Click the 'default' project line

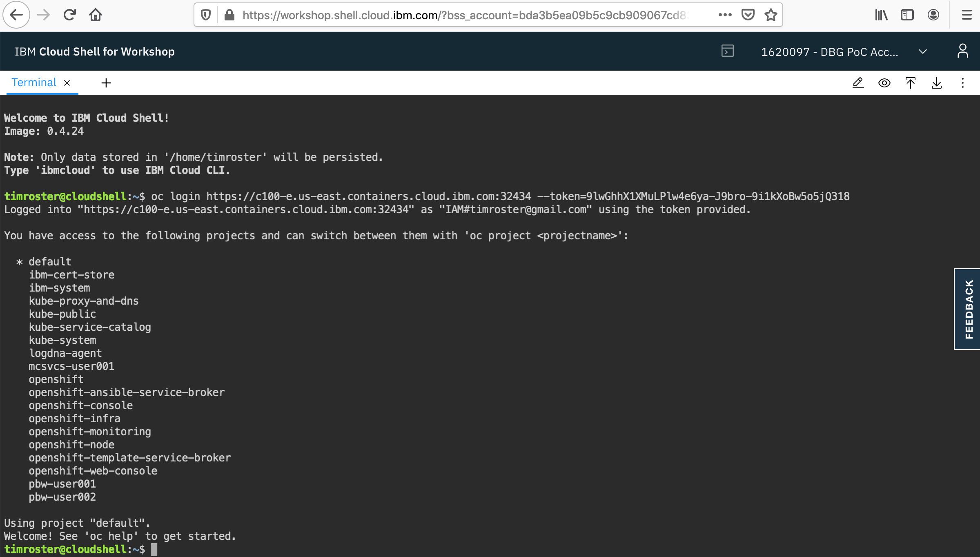pyautogui.click(x=50, y=262)
